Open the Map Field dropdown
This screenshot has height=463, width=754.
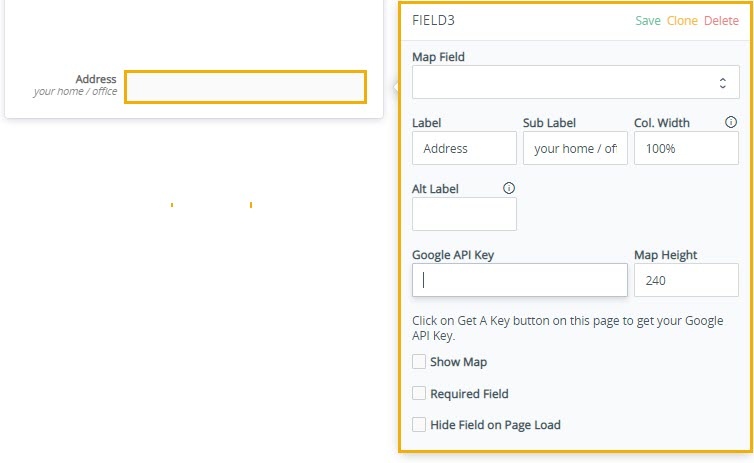[575, 82]
